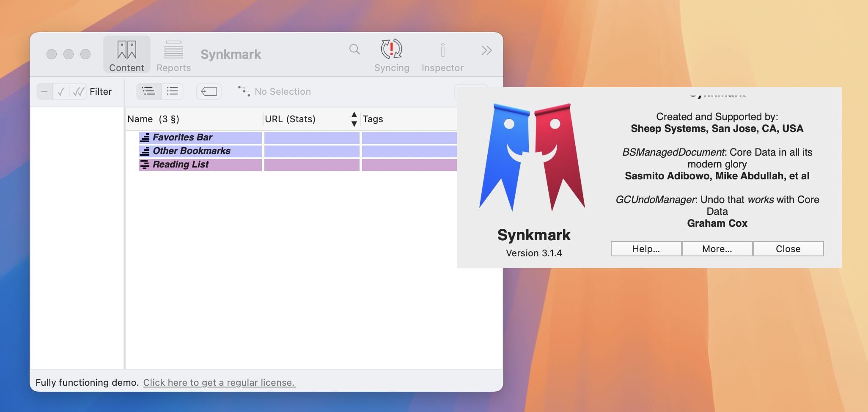Click the Version 3.1.4 text
868x412 pixels.
click(x=534, y=253)
